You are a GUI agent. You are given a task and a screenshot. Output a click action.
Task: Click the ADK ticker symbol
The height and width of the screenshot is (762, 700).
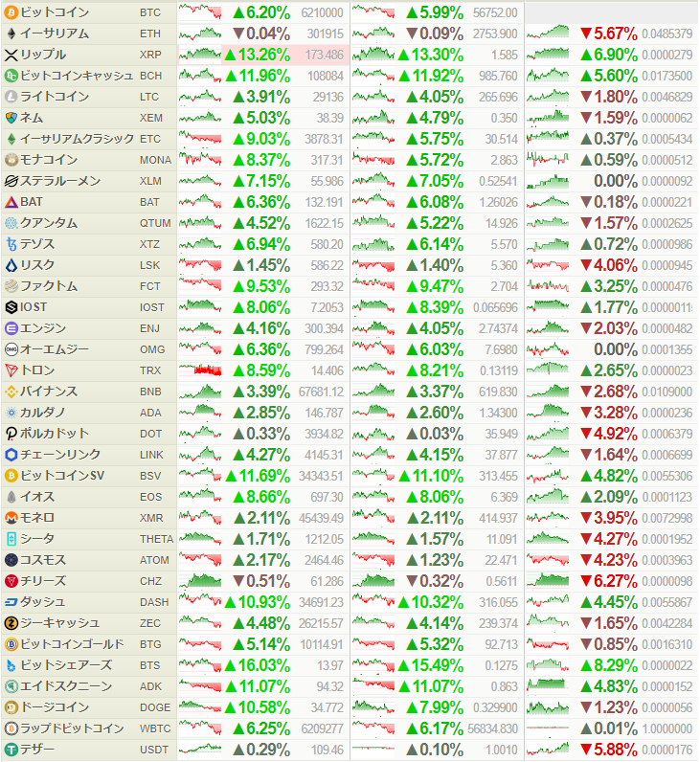click(150, 686)
